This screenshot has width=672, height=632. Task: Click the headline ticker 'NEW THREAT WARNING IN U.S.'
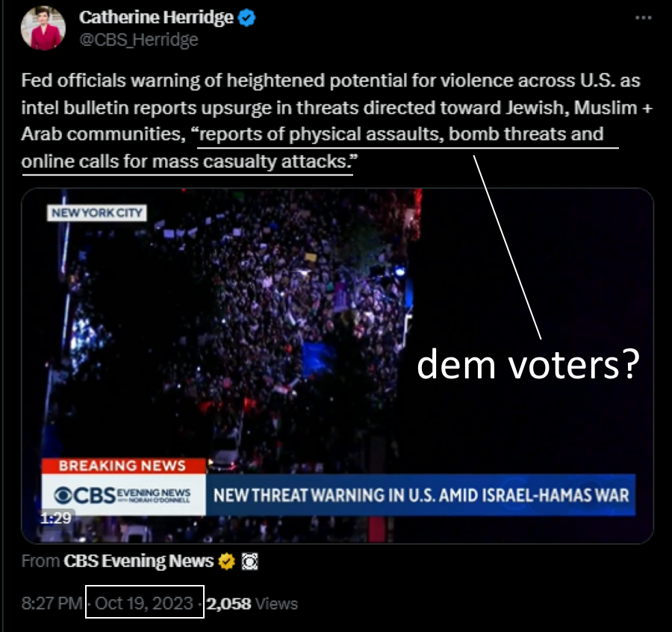click(x=315, y=495)
